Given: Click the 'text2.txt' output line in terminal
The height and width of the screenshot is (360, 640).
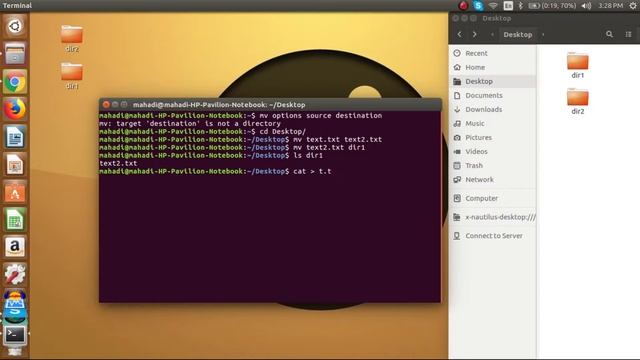Looking at the screenshot, I should tap(118, 163).
